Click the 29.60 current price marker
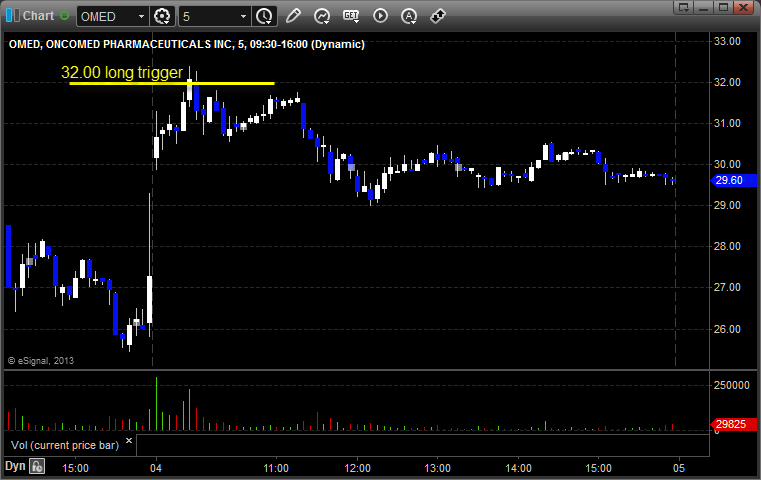This screenshot has height=480, width=761. pos(733,181)
